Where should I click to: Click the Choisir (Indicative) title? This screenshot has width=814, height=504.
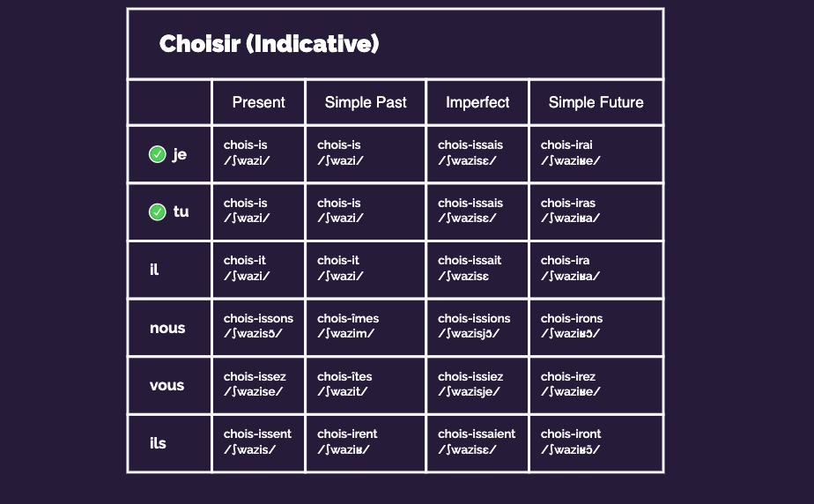[x=269, y=43]
